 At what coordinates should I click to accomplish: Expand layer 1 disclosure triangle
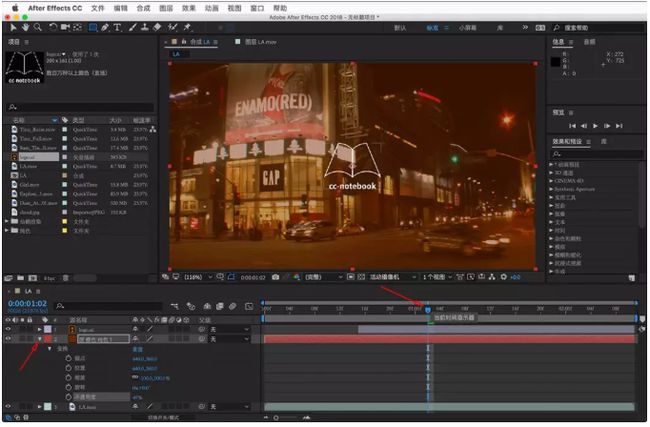(x=40, y=330)
